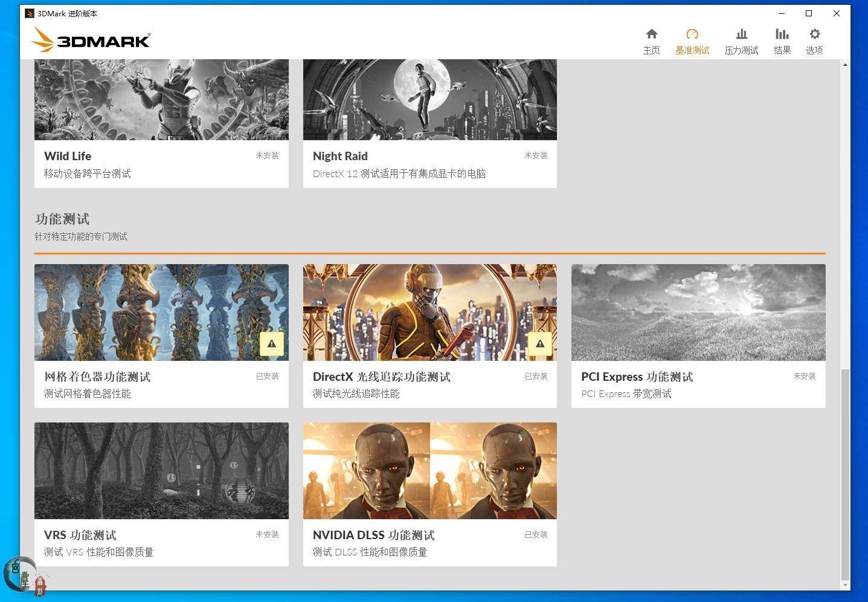Click the 针对特定功能的专门测试 subtitle

(x=81, y=236)
